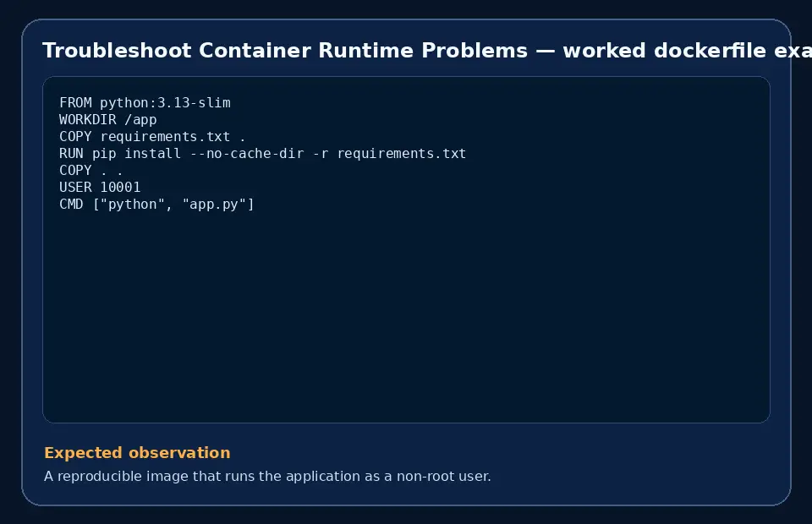The height and width of the screenshot is (524, 812).
Task: Click the 'WORKDIR /app' line
Action: tap(107, 119)
